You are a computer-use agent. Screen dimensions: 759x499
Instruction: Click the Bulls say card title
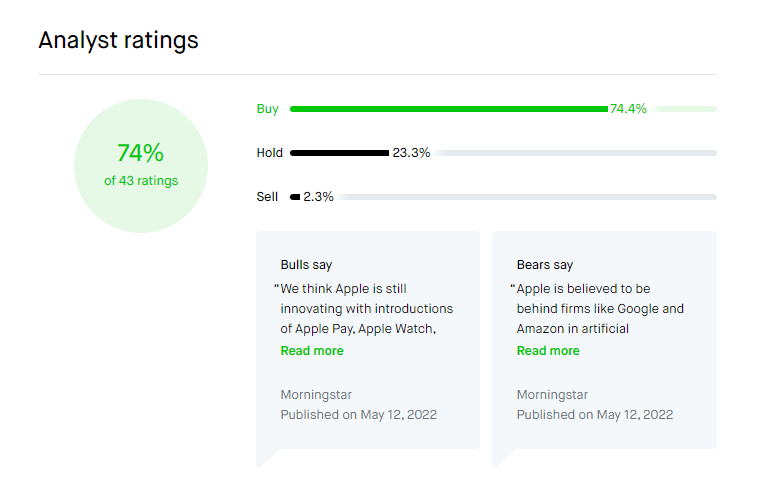pyautogui.click(x=306, y=265)
